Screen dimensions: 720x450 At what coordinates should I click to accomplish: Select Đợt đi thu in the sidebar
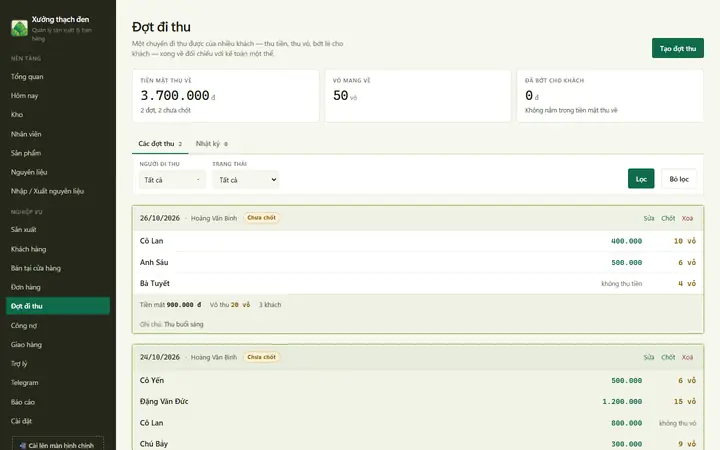point(58,306)
